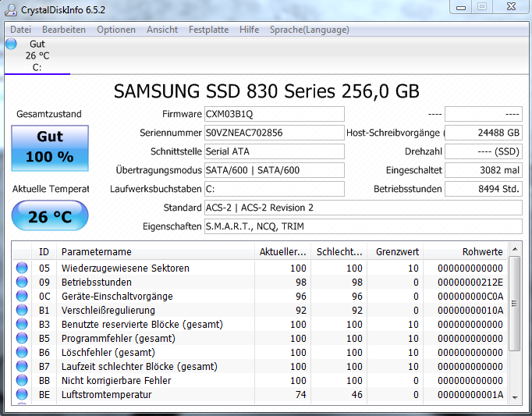Close the CrystalDiskInfo window
The width and height of the screenshot is (532, 416).
511,7
